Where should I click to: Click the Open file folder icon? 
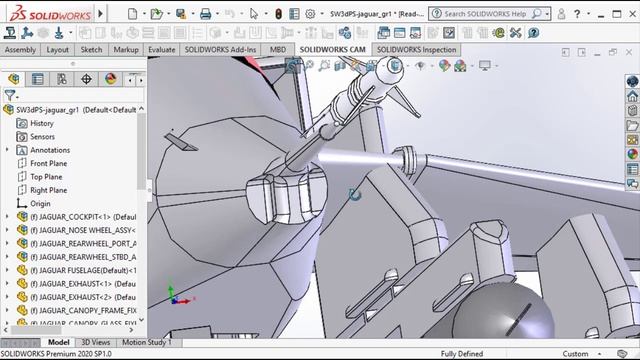coord(156,14)
